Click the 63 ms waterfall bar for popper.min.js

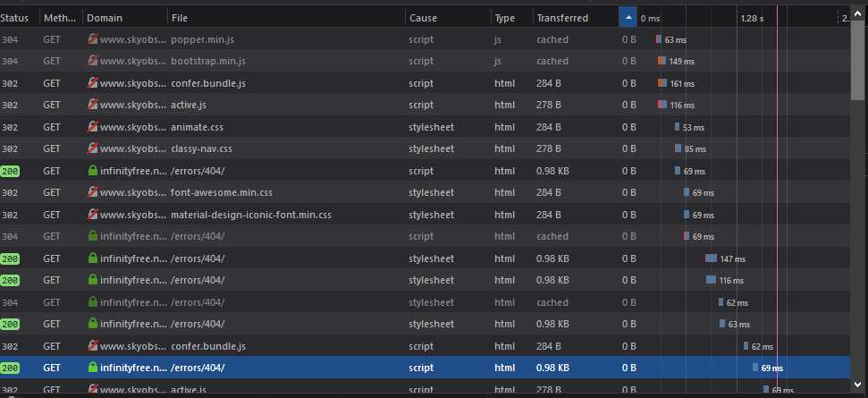(x=659, y=39)
